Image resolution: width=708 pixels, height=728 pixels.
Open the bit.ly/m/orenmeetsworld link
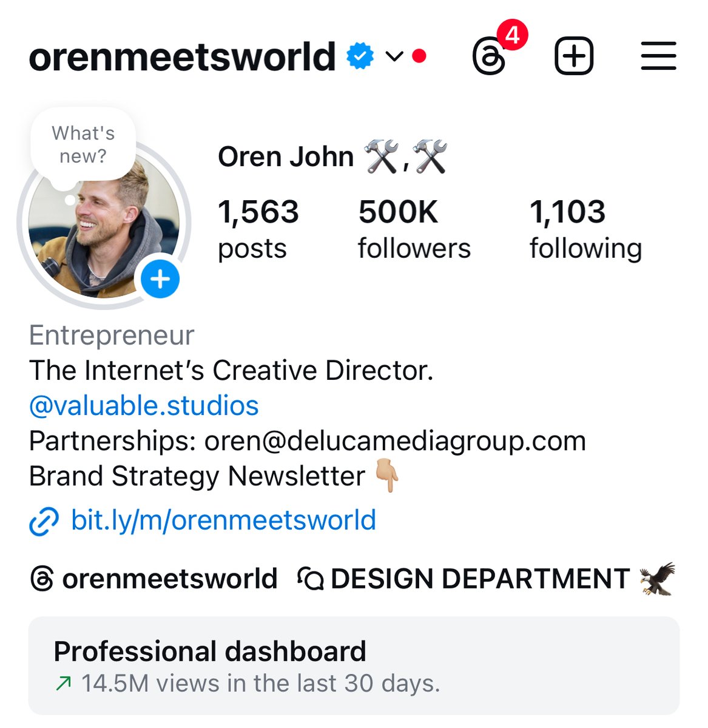click(223, 521)
